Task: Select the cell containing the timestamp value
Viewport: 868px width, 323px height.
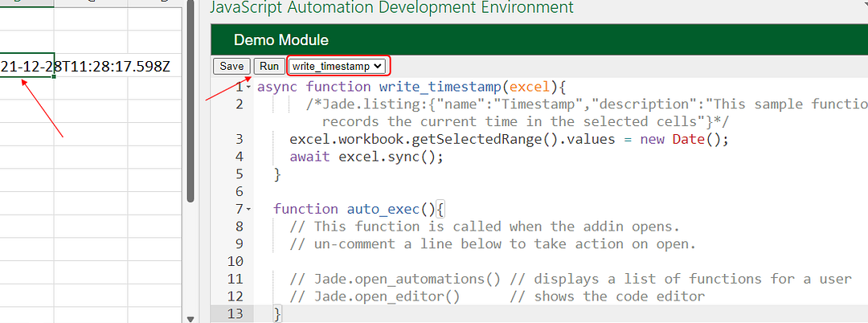Action: [x=27, y=65]
